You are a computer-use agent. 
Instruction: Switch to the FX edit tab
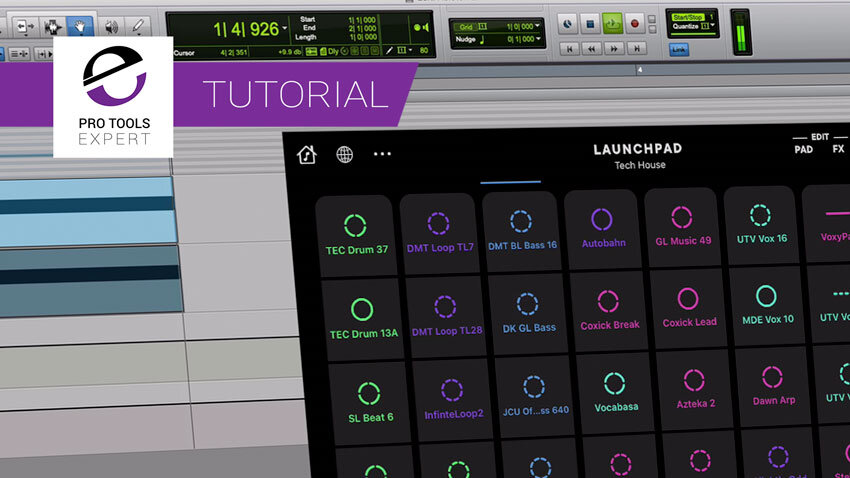[839, 149]
